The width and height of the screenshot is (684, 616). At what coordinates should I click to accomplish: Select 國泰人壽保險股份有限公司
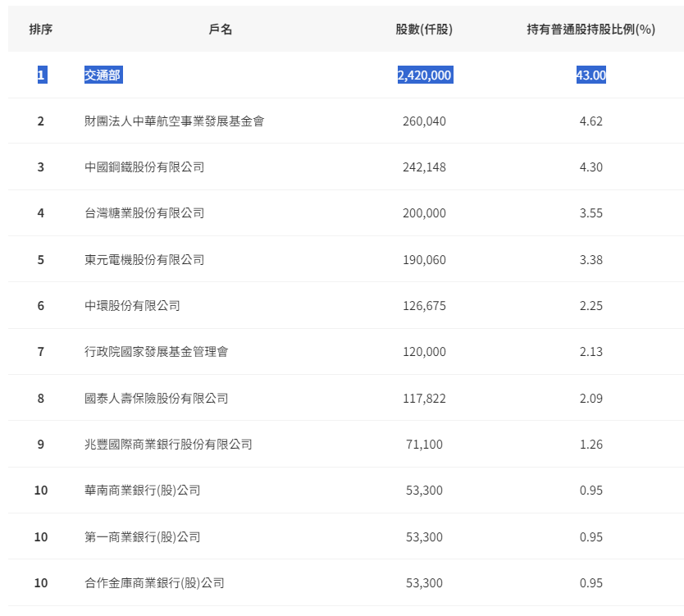tap(156, 399)
